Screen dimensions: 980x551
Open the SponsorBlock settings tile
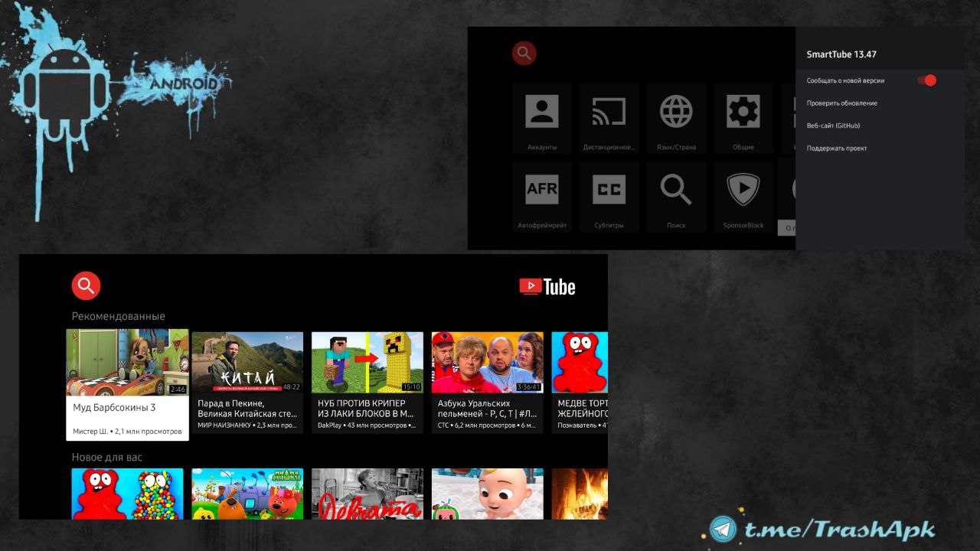[743, 195]
